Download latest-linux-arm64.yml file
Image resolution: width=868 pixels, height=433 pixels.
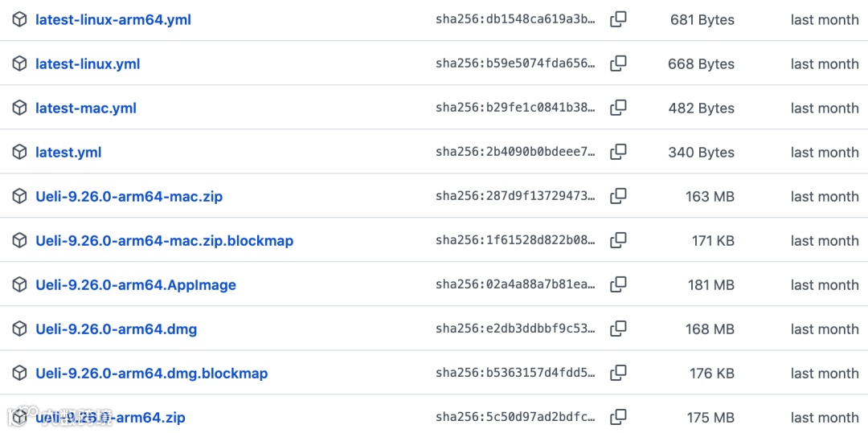coord(113,20)
